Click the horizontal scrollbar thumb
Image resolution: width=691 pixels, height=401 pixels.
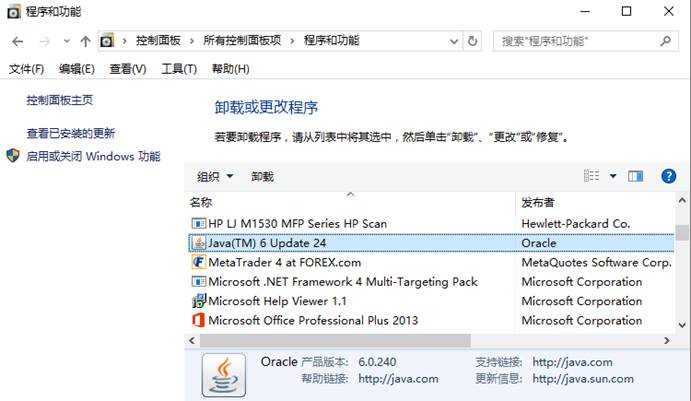[335, 341]
